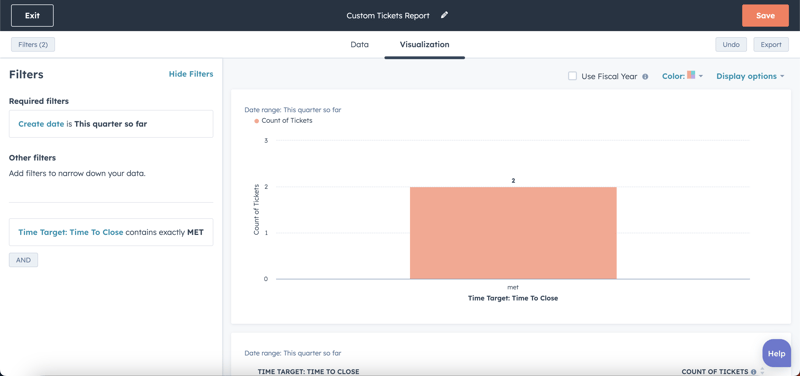This screenshot has height=376, width=800.
Task: Open the Help chat widget
Action: click(776, 354)
